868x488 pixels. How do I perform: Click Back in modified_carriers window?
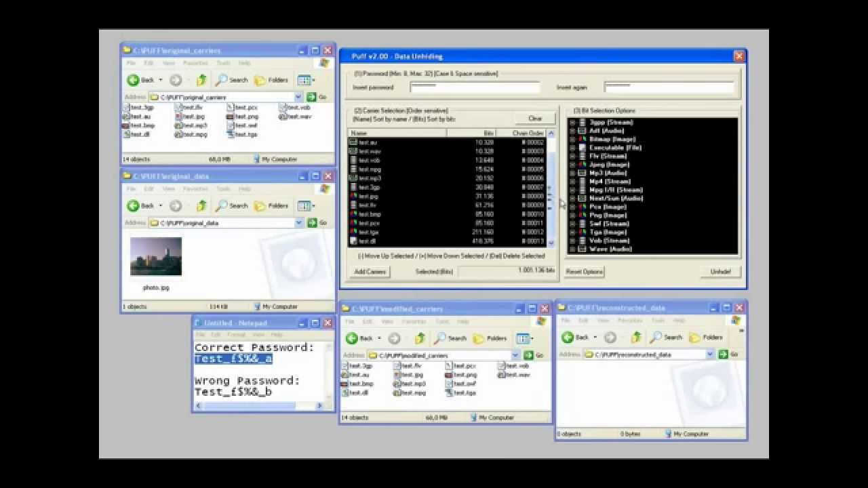click(359, 338)
